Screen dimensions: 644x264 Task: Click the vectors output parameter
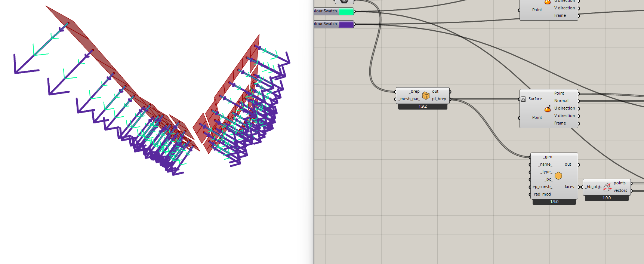tap(620, 191)
